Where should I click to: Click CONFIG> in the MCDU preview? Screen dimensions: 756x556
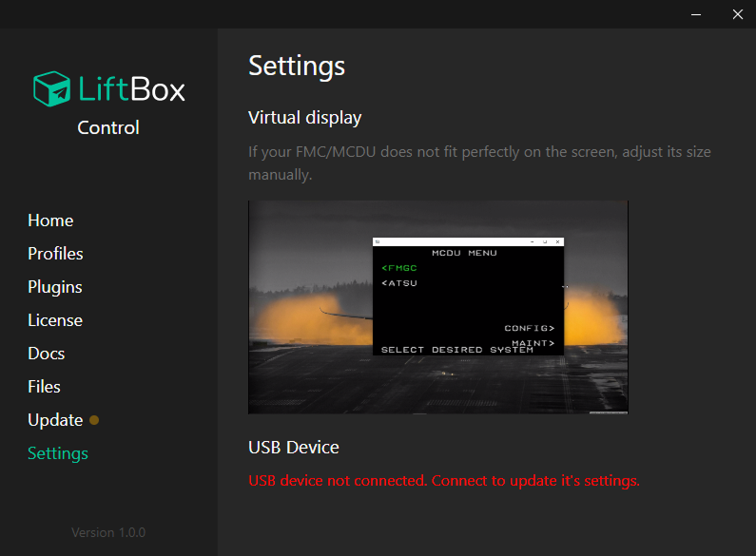click(530, 328)
